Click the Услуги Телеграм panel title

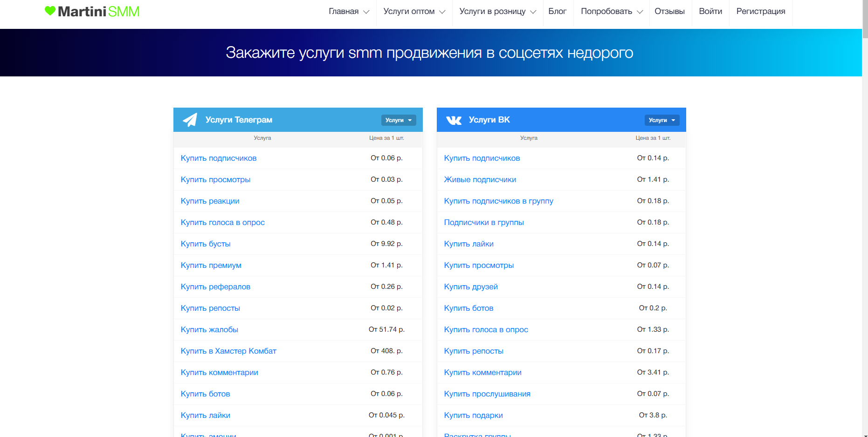[239, 120]
